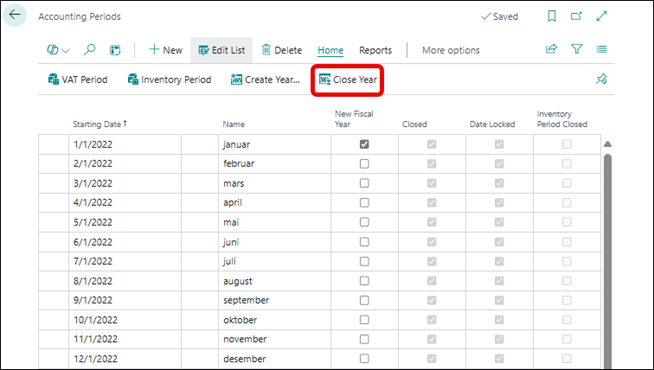Click the share icon
Image resolution: width=654 pixels, height=370 pixels.
[x=551, y=49]
